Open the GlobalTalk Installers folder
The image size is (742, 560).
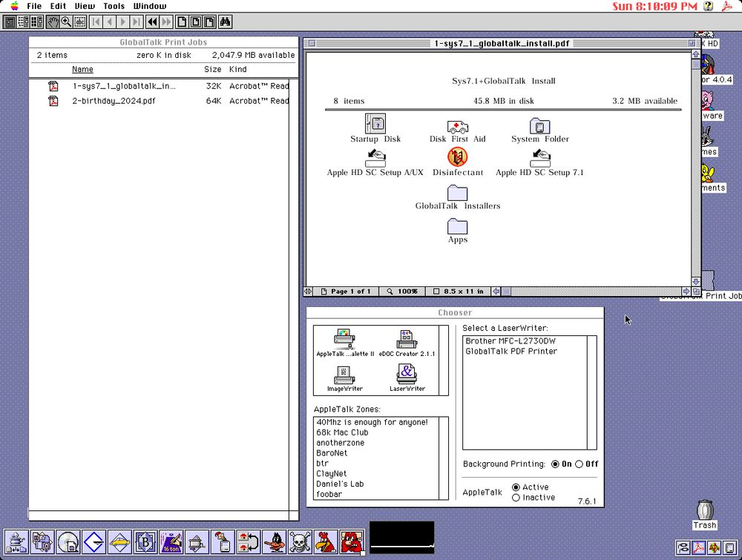457,194
